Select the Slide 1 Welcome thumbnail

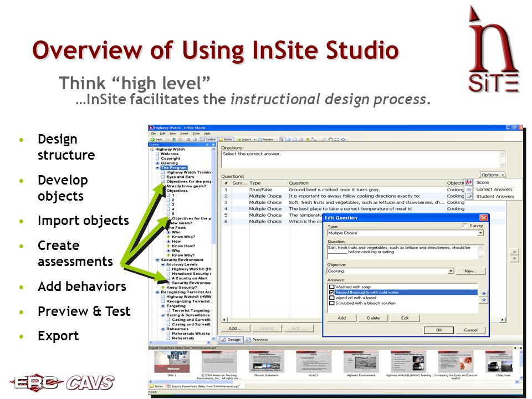pos(172,362)
